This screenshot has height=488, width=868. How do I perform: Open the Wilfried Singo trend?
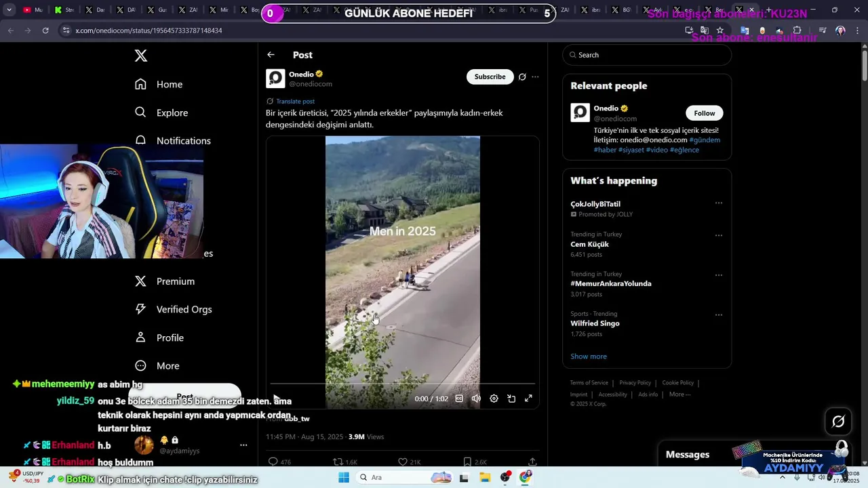[x=595, y=323]
